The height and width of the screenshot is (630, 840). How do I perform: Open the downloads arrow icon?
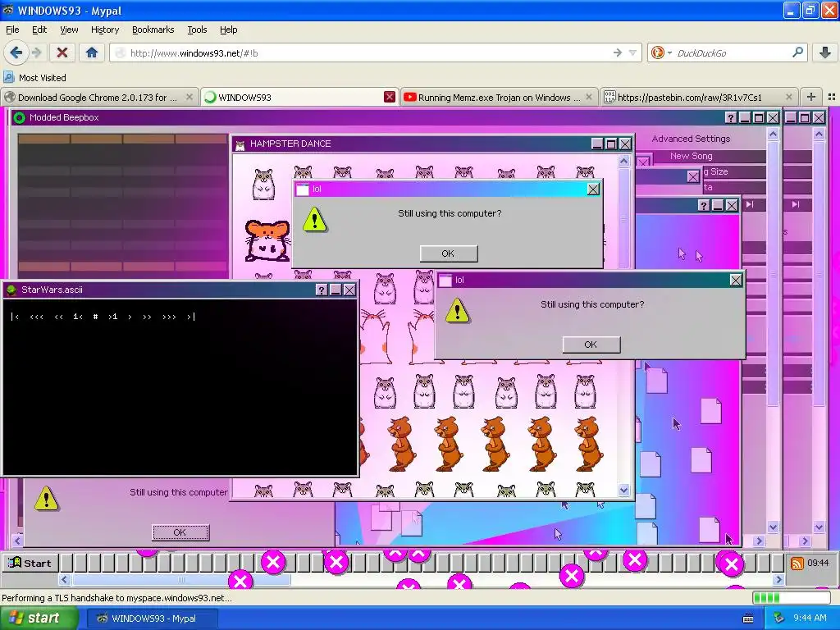click(825, 52)
